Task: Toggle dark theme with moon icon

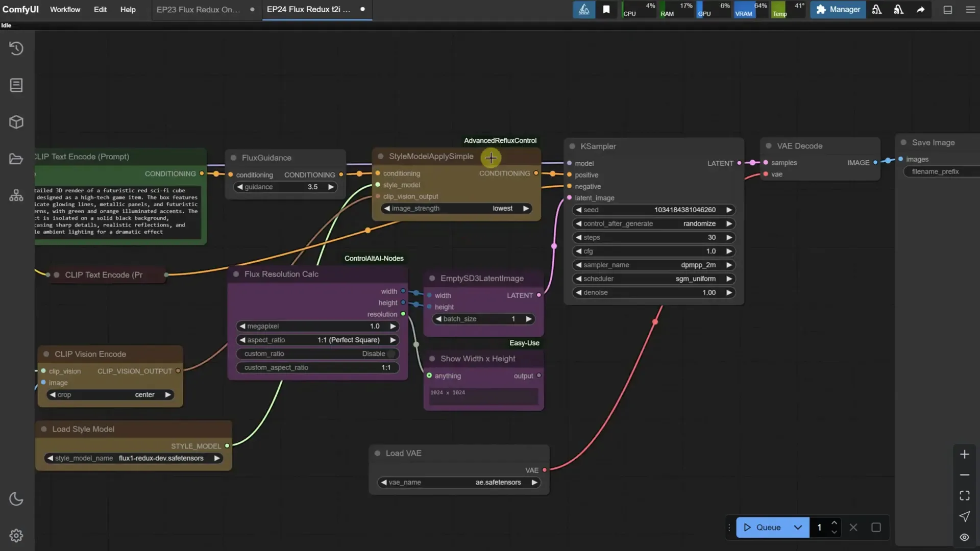Action: 16,498
